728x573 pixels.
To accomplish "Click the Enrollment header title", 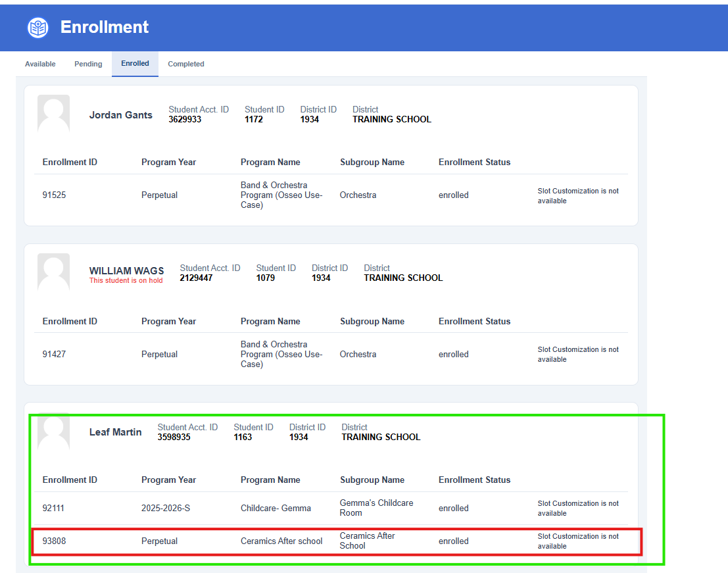I will tap(105, 27).
